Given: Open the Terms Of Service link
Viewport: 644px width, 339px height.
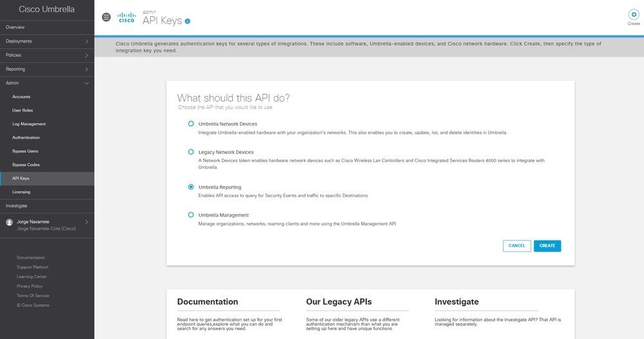Looking at the screenshot, I should [33, 295].
